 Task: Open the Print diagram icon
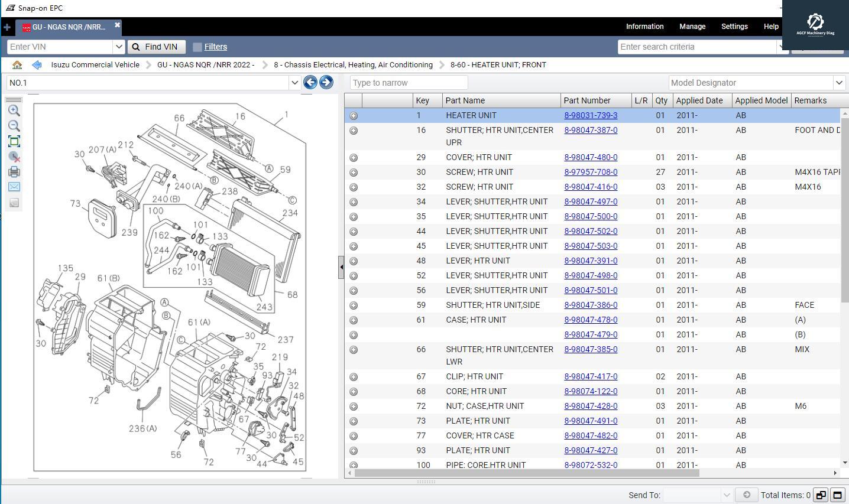[x=14, y=172]
